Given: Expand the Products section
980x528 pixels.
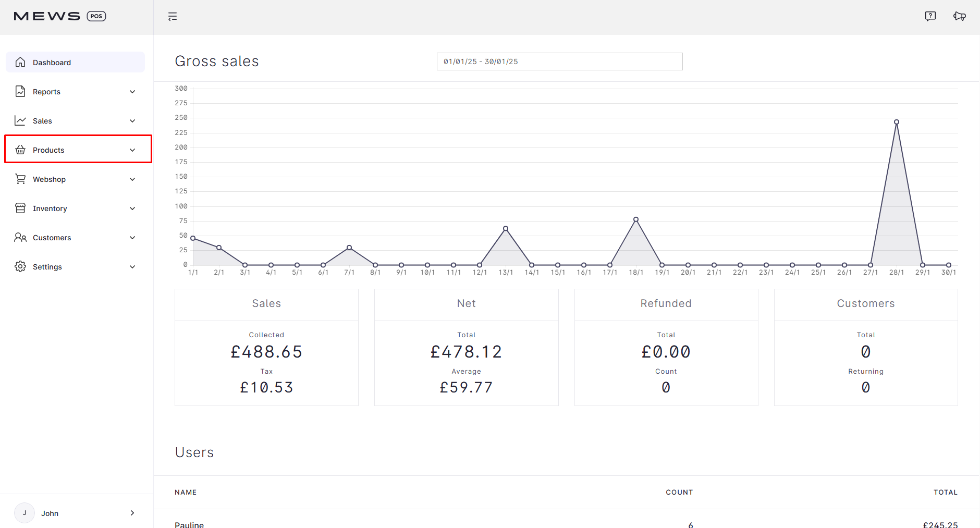Looking at the screenshot, I should pyautogui.click(x=133, y=150).
